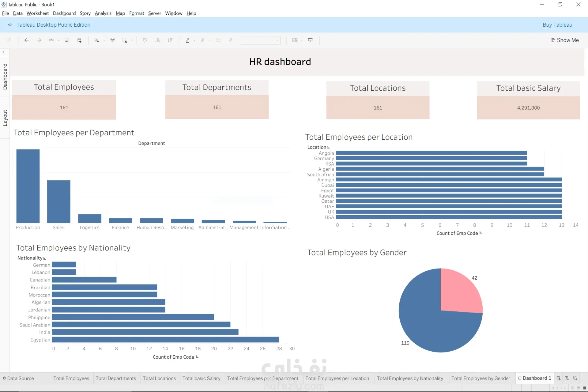Open the Highlight pen dropdown arrow

[194, 40]
